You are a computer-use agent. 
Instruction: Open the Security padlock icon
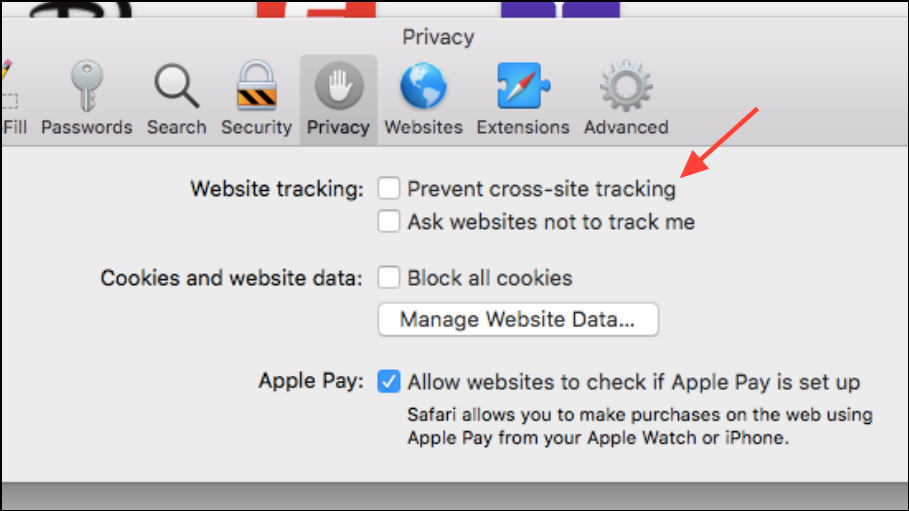click(x=257, y=85)
